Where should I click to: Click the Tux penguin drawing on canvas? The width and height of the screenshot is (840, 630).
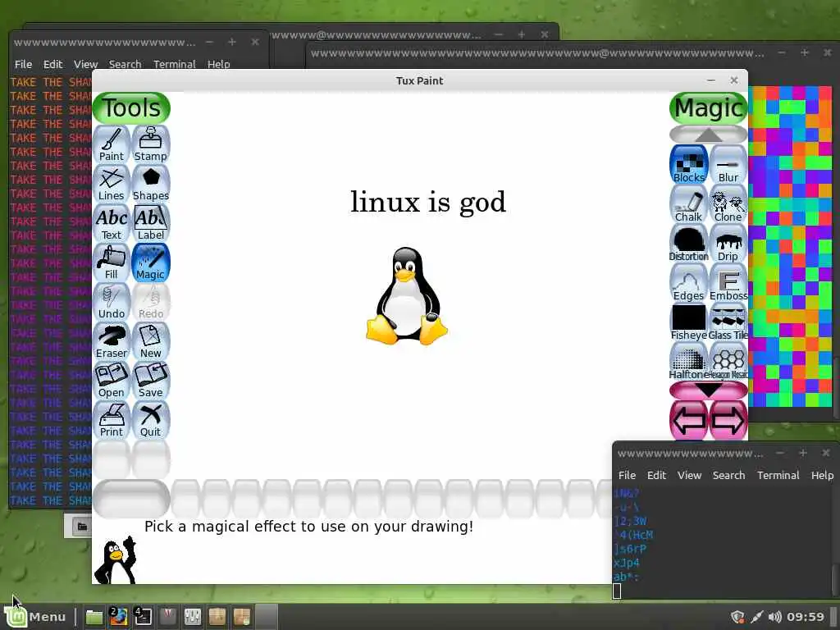pos(407,295)
